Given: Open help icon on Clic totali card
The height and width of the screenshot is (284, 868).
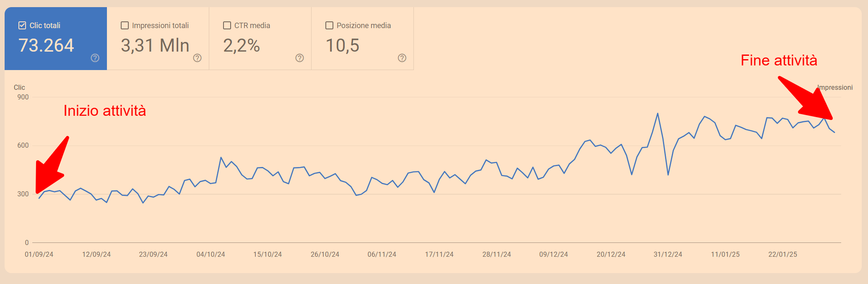Looking at the screenshot, I should 95,58.
